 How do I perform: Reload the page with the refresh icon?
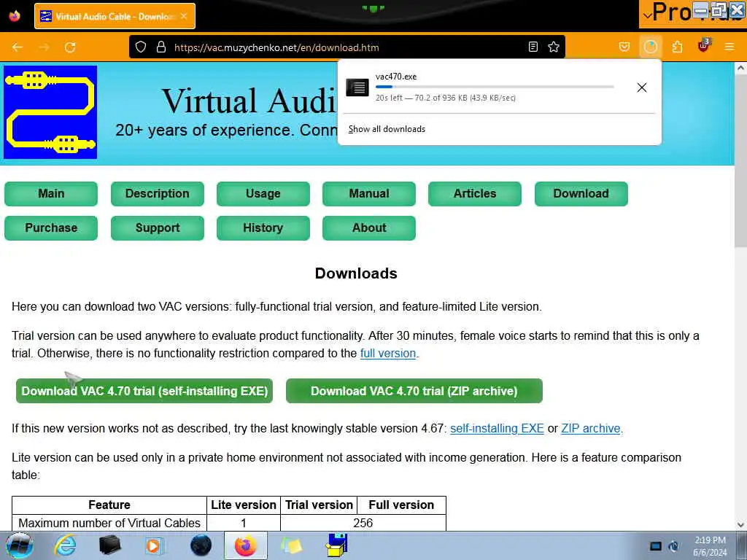(70, 47)
